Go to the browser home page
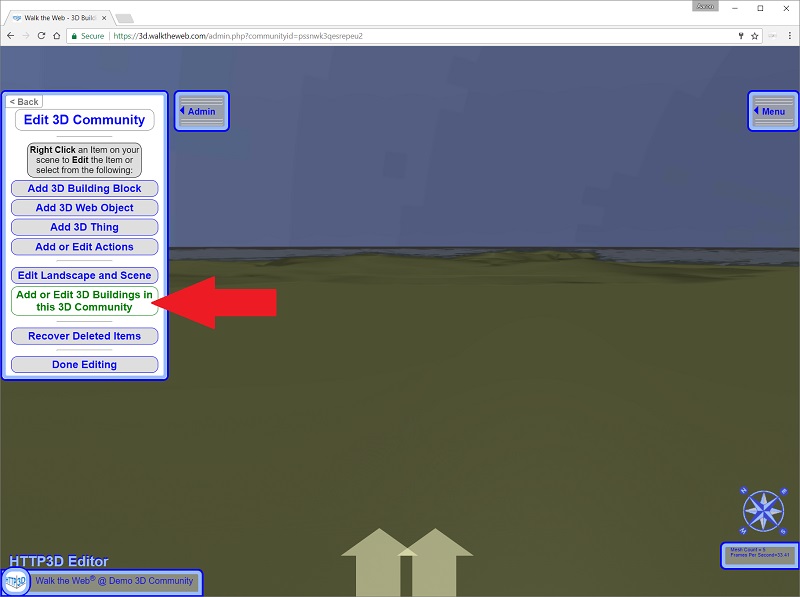The image size is (800, 597). [x=57, y=36]
